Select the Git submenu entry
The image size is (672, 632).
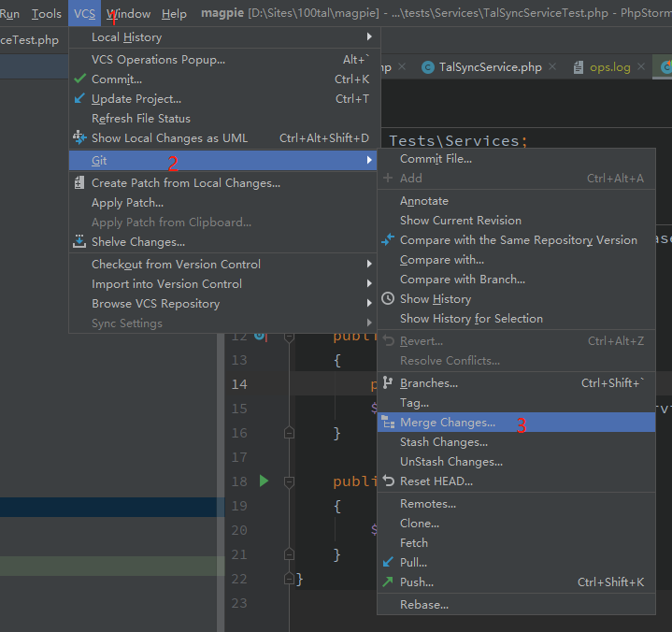coord(222,161)
